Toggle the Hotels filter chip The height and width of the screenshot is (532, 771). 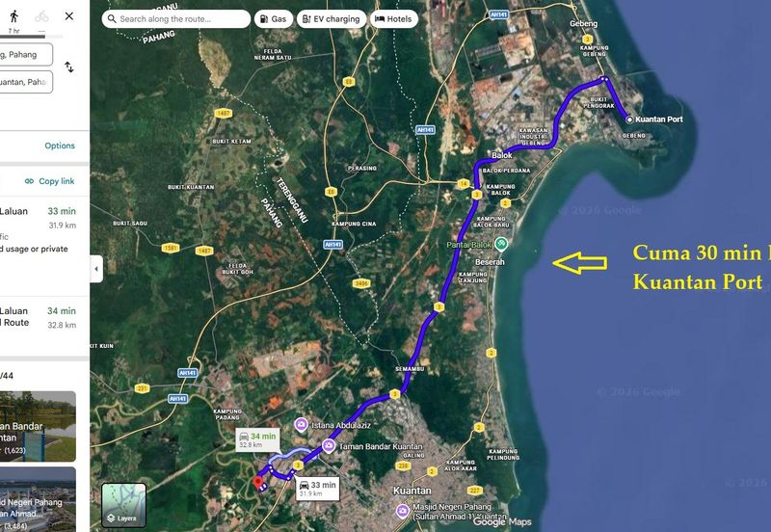393,18
